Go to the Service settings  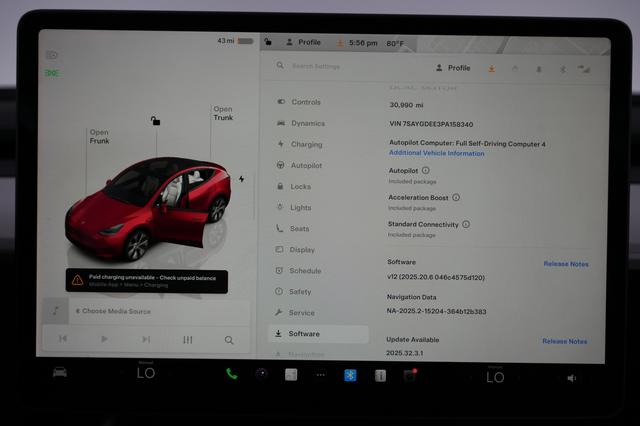[x=294, y=313]
